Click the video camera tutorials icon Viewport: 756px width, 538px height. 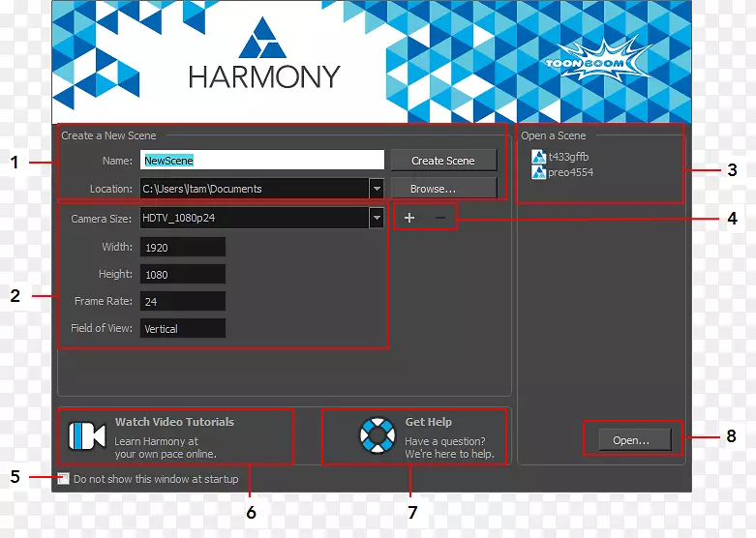(87, 435)
